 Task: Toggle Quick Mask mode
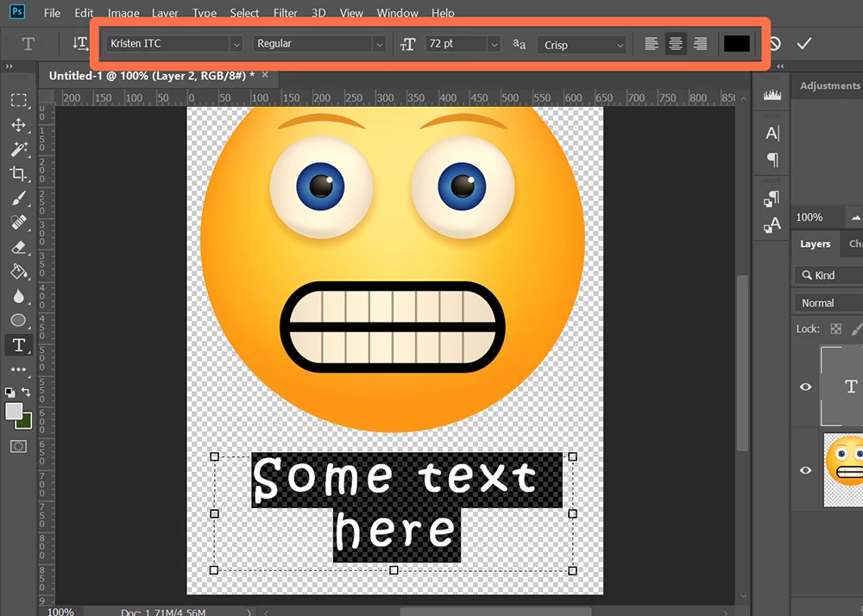[x=18, y=446]
